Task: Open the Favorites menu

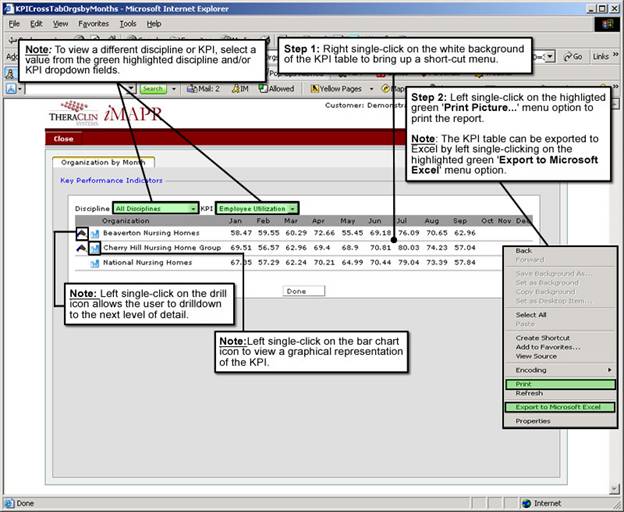Action: 94,23
